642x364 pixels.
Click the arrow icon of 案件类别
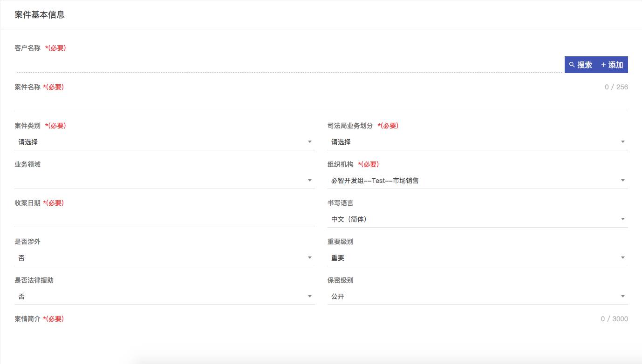tap(310, 142)
